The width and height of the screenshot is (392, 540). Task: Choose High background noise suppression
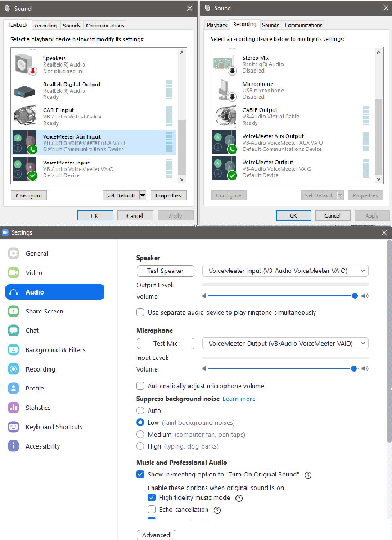[140, 446]
